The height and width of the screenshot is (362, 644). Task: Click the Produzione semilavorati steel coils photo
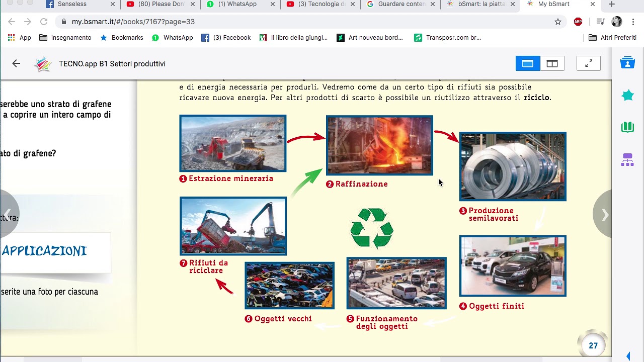pos(513,166)
